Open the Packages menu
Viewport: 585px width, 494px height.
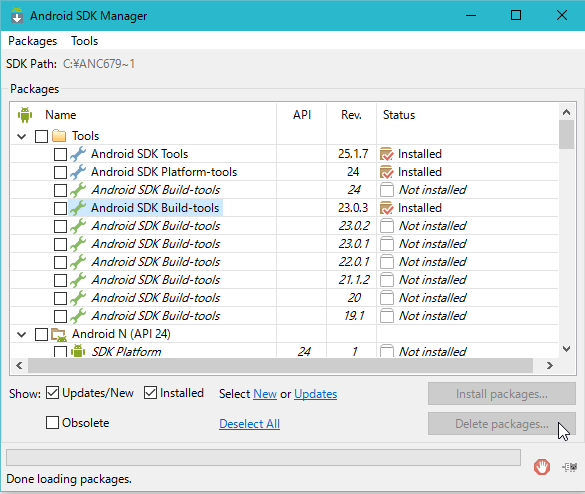(x=32, y=41)
